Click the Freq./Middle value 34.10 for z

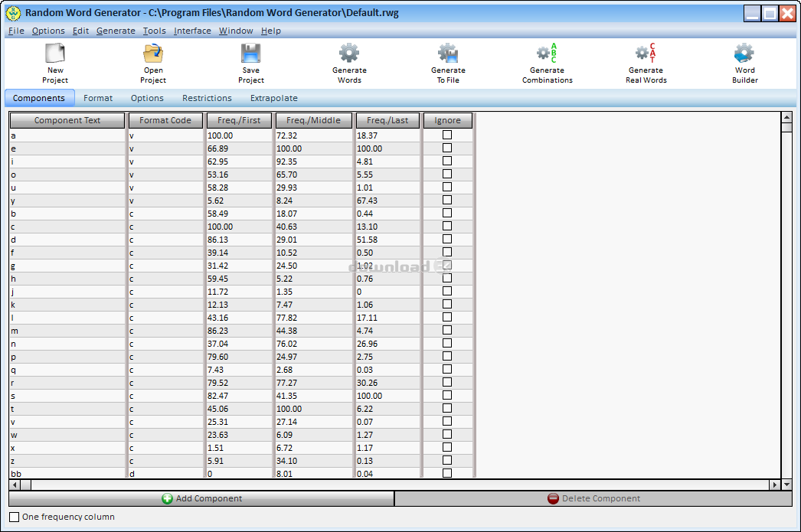(313, 461)
